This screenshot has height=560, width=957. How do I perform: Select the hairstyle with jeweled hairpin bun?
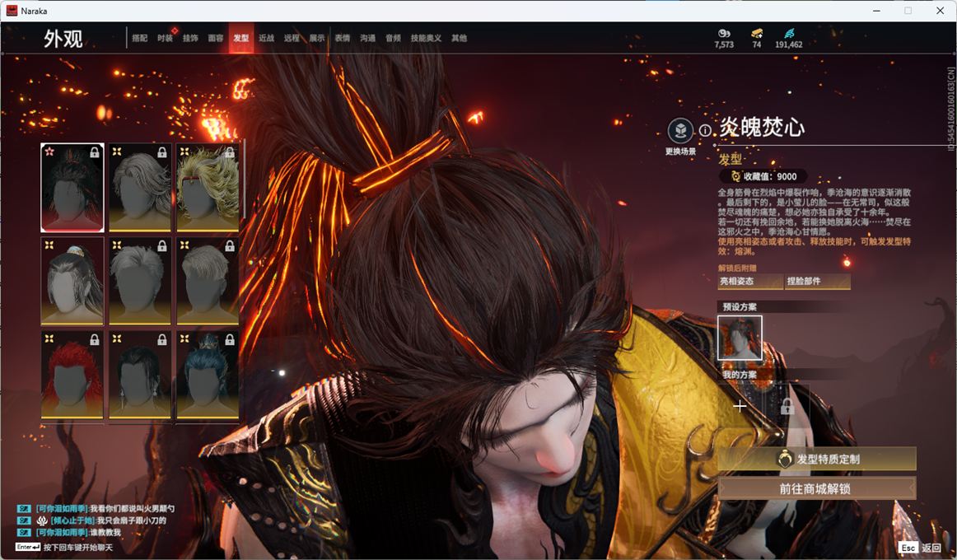pyautogui.click(x=72, y=281)
